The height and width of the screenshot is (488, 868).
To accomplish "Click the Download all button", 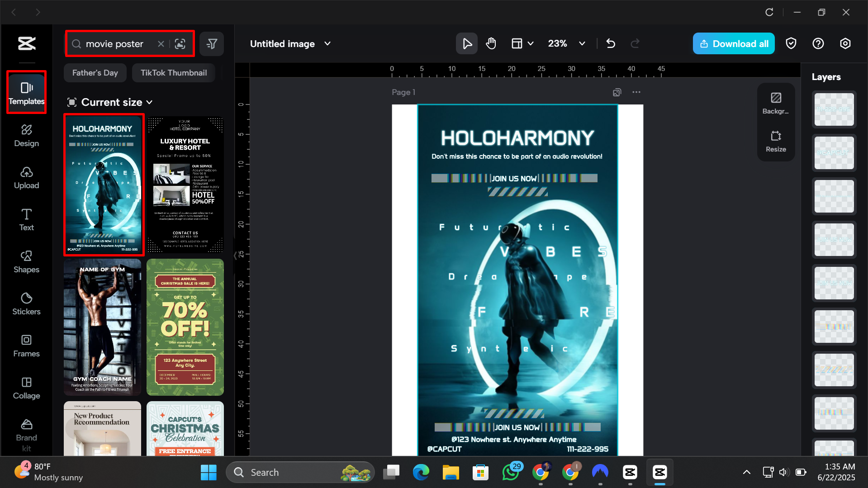I will tap(733, 43).
